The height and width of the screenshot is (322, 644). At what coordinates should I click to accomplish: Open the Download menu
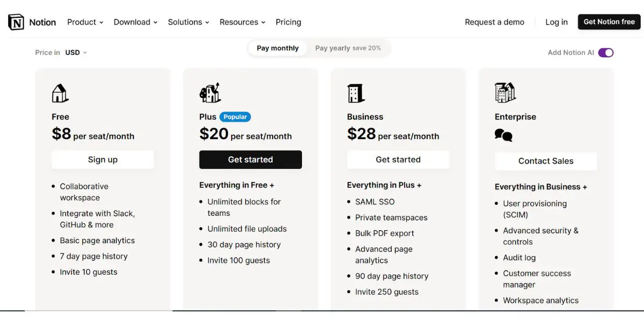pos(136,22)
